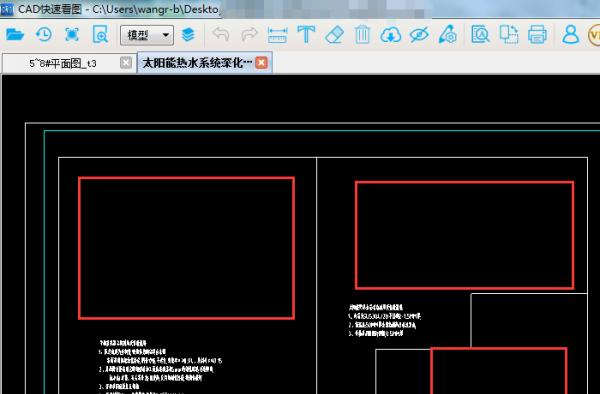Switch to the 5~8#平面图_t3 tab
Viewport: 600px width, 394px height.
coord(69,63)
